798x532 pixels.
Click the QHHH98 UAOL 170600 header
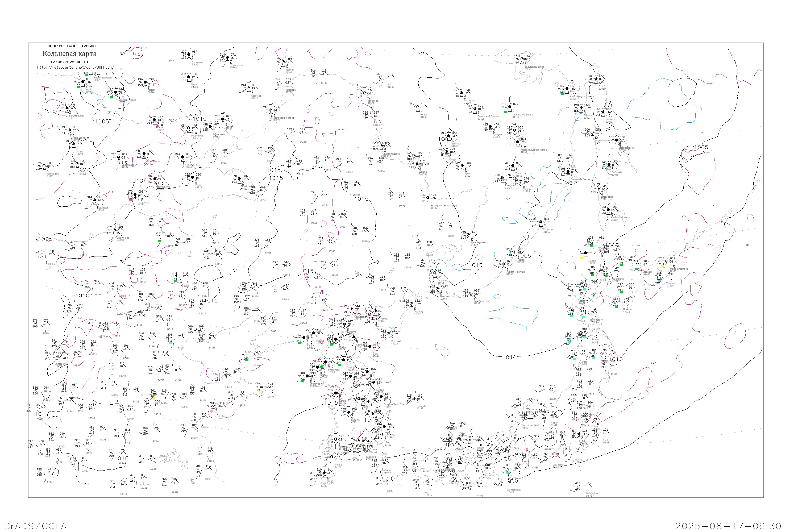[72, 46]
